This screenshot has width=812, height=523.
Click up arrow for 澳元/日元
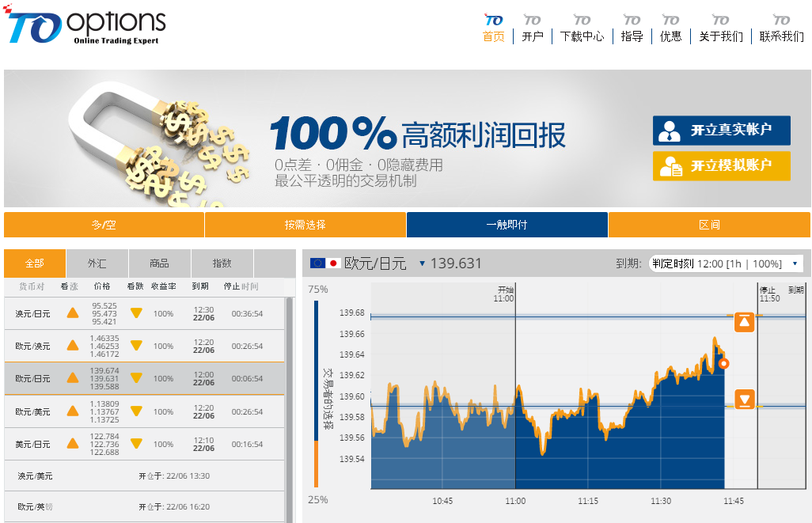pos(73,313)
